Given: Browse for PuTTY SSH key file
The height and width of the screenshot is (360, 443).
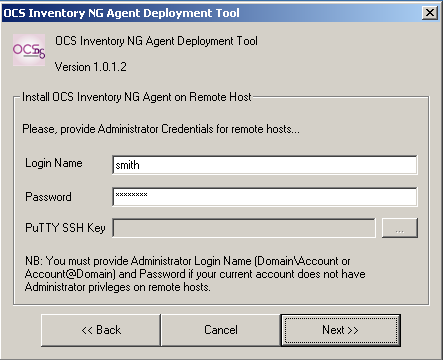Looking at the screenshot, I should [x=399, y=228].
